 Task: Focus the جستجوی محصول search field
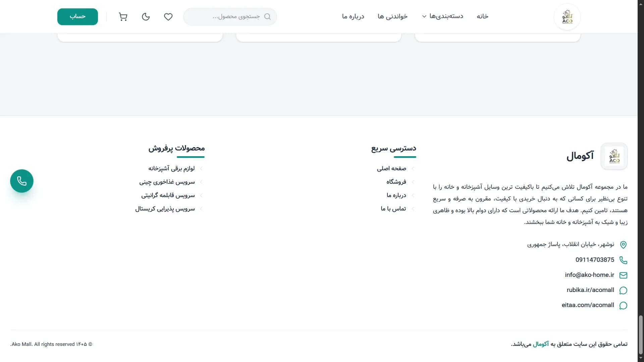coord(230,17)
